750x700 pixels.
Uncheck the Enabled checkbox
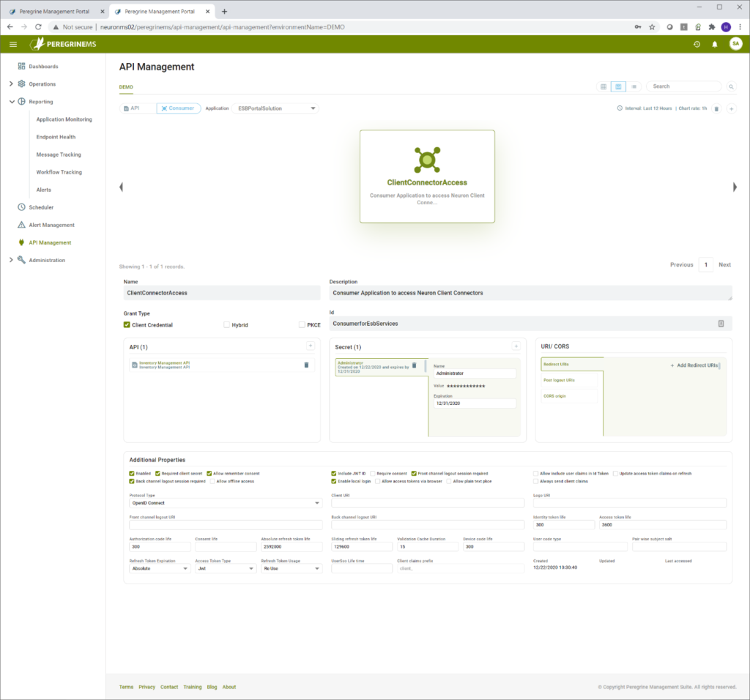pyautogui.click(x=132, y=473)
